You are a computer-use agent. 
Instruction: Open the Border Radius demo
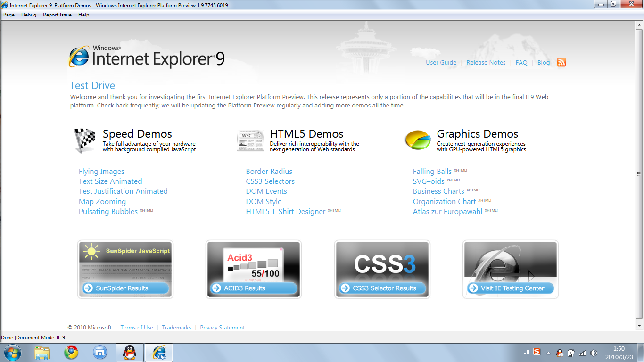(x=269, y=172)
